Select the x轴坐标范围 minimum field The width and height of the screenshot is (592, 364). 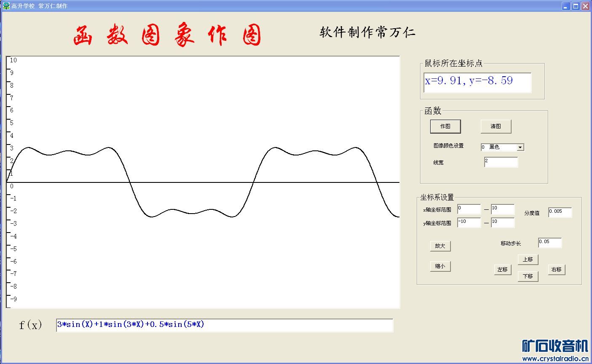[x=469, y=209]
